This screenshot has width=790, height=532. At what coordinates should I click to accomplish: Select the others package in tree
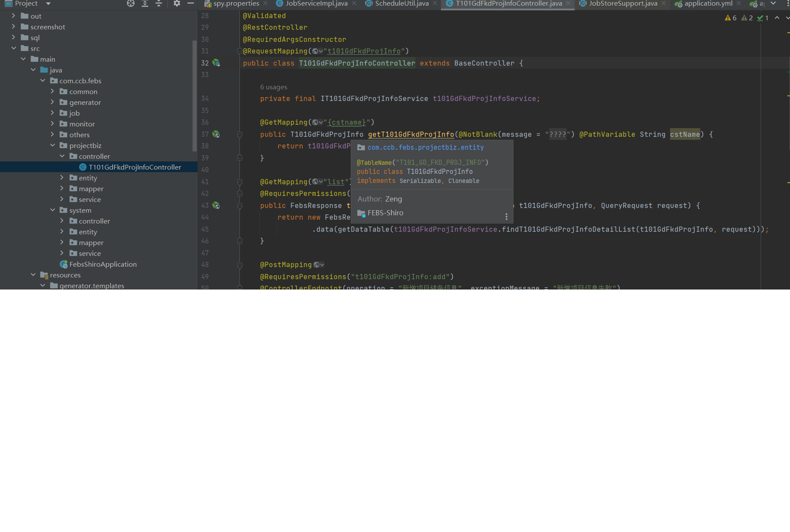coord(79,135)
